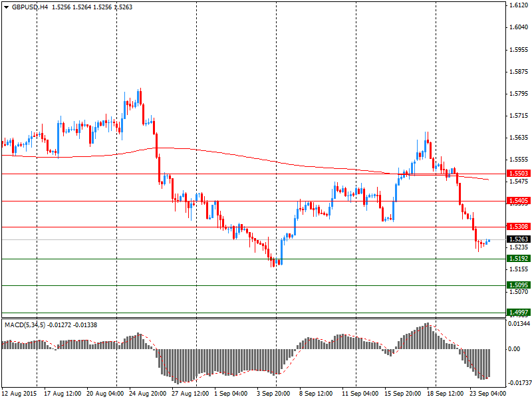Select the 1.5503 resistance level label
The width and height of the screenshot is (532, 399).
click(519, 174)
